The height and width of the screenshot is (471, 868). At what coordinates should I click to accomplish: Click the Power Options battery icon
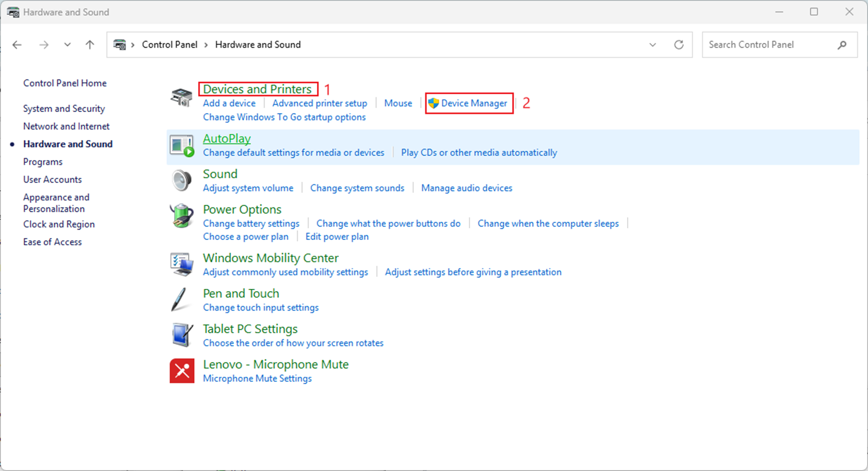click(182, 216)
